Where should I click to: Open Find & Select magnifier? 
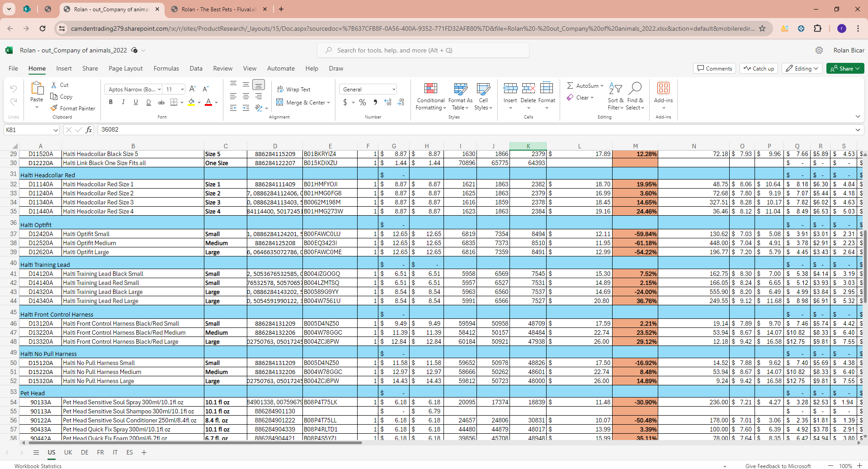(635, 96)
